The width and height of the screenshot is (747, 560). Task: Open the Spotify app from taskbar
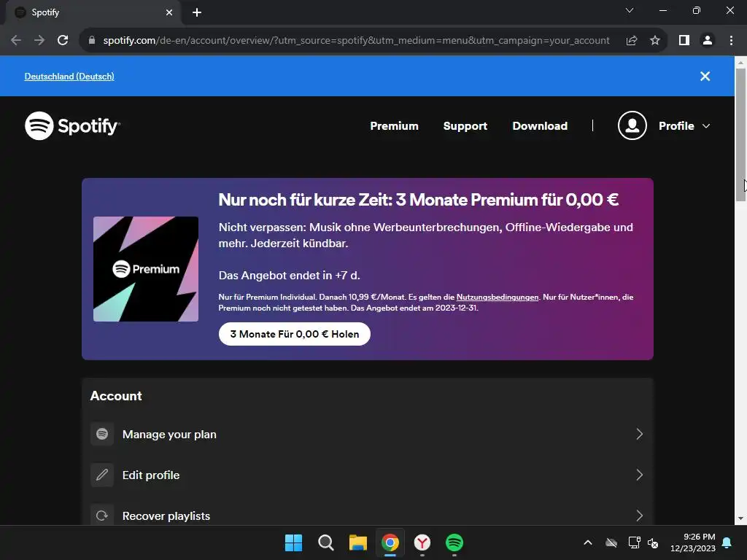coord(454,542)
